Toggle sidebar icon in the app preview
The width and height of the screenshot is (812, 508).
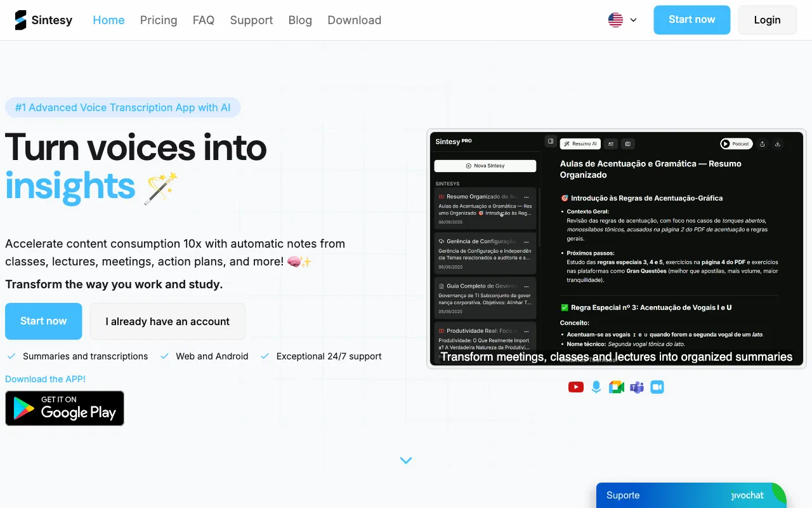551,142
